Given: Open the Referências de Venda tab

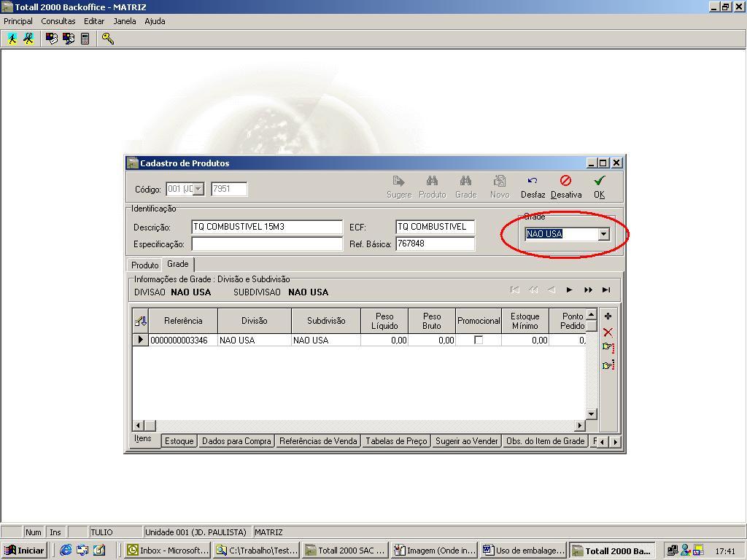Looking at the screenshot, I should click(318, 441).
